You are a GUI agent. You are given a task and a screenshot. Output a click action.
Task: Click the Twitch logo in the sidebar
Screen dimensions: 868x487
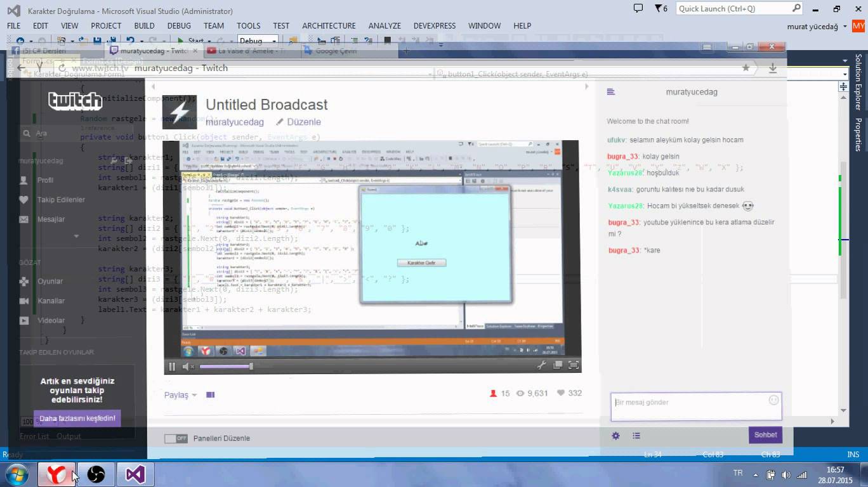pyautogui.click(x=75, y=100)
